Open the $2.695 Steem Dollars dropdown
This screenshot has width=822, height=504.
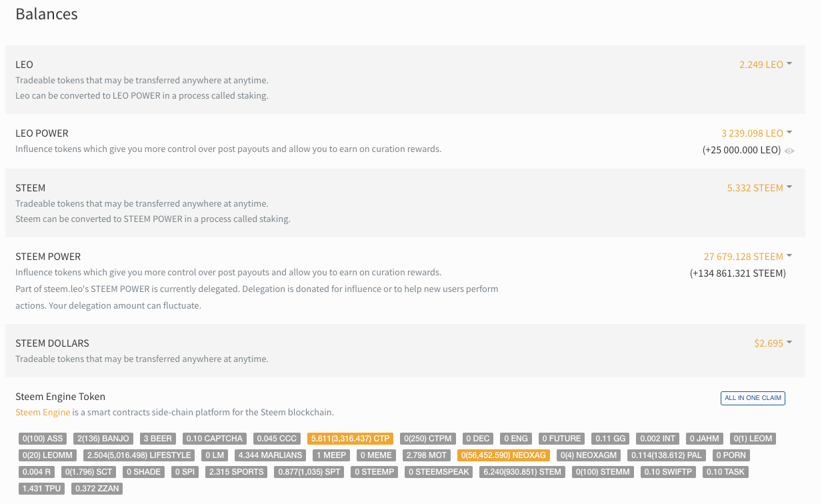point(773,343)
